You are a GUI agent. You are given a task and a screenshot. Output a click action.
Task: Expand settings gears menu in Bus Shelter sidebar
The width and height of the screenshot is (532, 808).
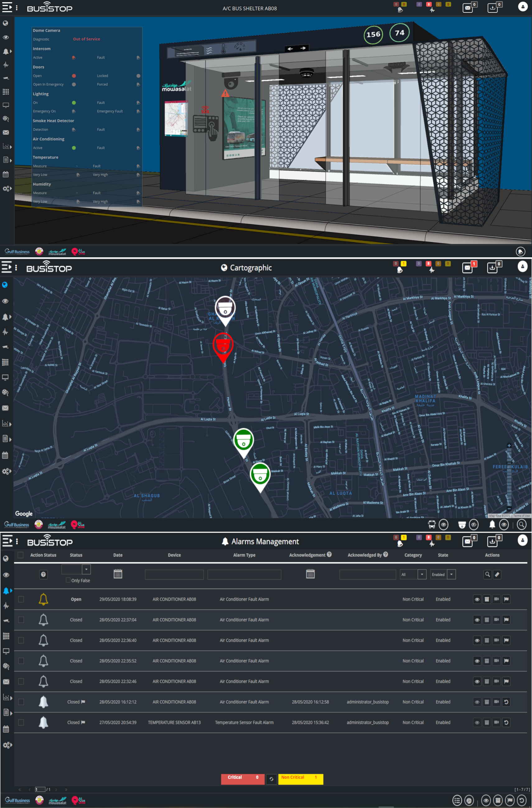(7, 189)
